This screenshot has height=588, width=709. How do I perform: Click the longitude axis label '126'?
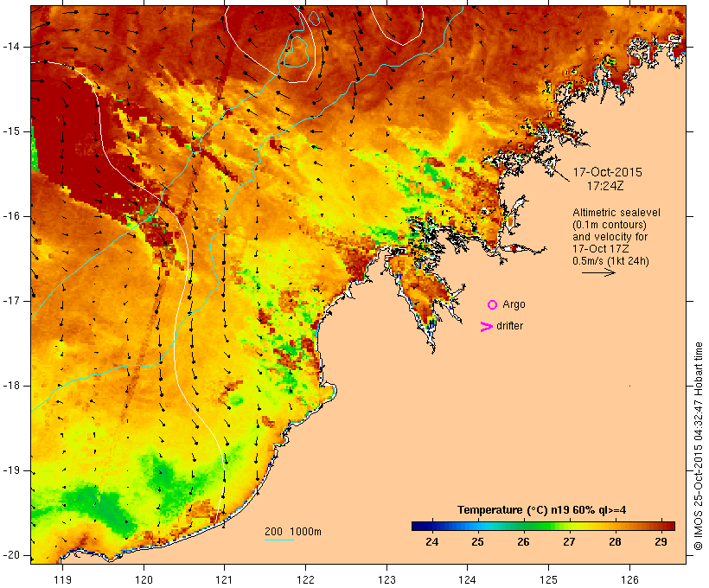click(629, 580)
